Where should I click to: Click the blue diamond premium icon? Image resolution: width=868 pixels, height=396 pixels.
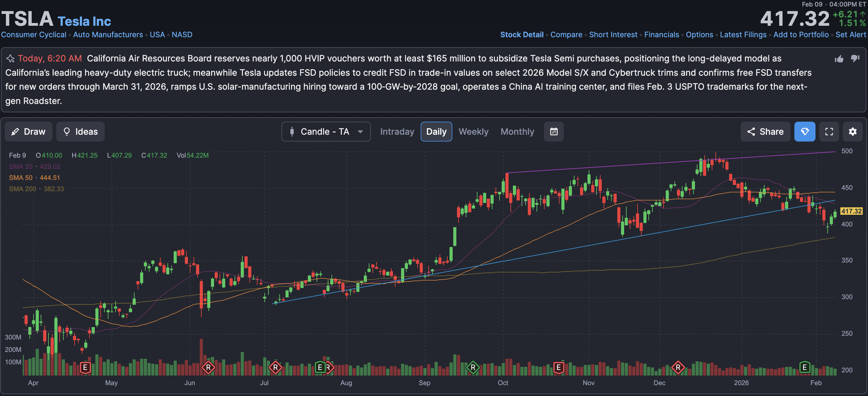pyautogui.click(x=805, y=132)
